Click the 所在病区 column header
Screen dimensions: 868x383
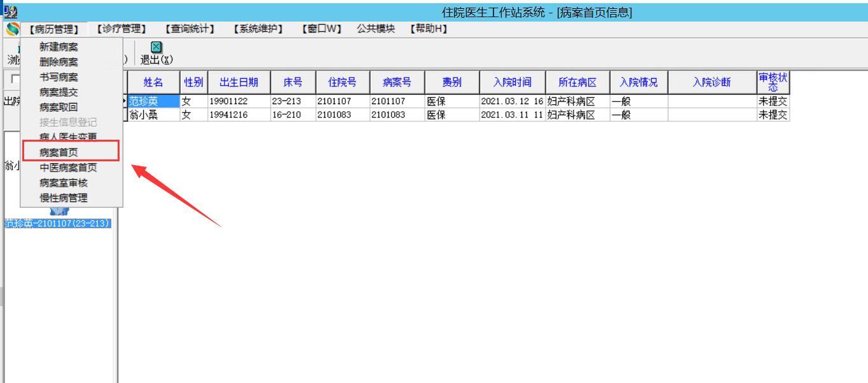(577, 83)
